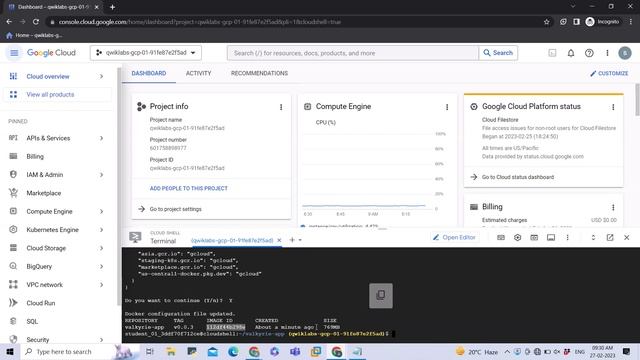The width and height of the screenshot is (640, 360).
Task: Switch to the ACTIVITY tab
Action: point(198,73)
